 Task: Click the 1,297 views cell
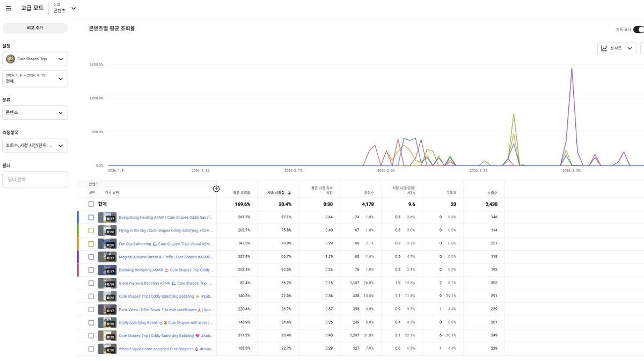tap(354, 336)
